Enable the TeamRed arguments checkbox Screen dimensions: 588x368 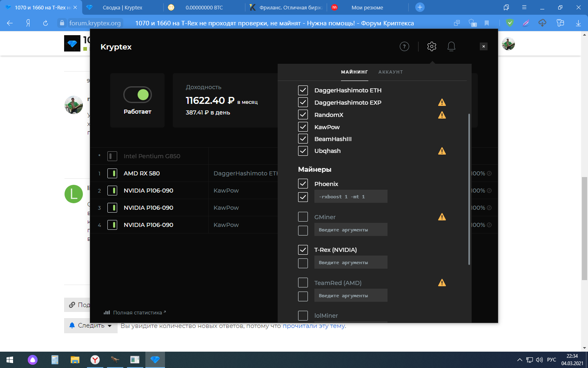[x=303, y=296]
